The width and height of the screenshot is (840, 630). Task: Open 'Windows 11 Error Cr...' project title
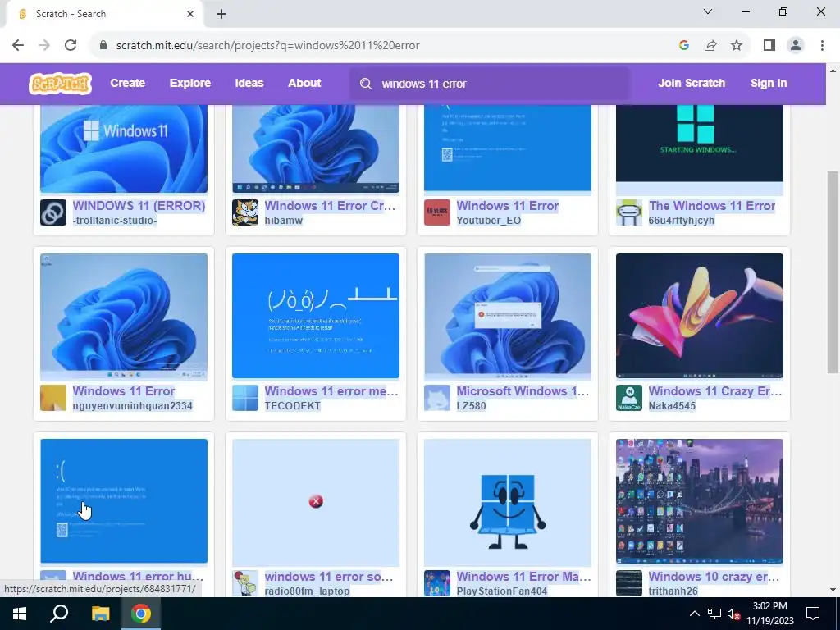click(330, 206)
